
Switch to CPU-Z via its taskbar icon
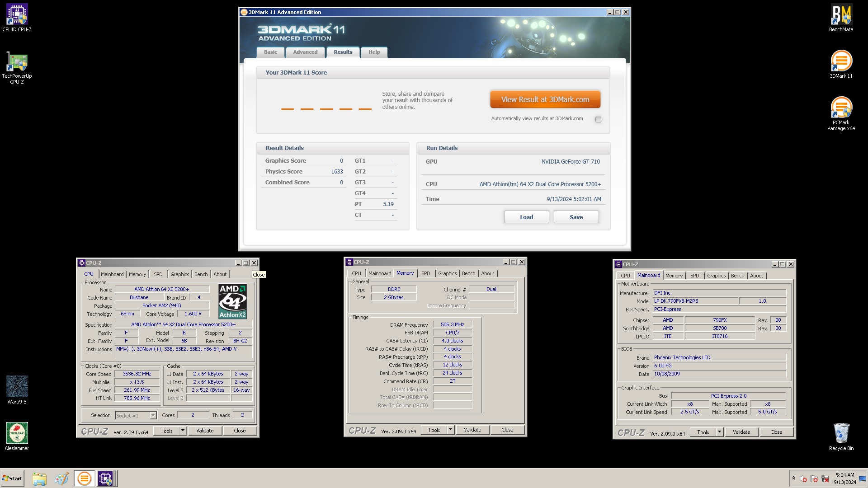click(106, 479)
